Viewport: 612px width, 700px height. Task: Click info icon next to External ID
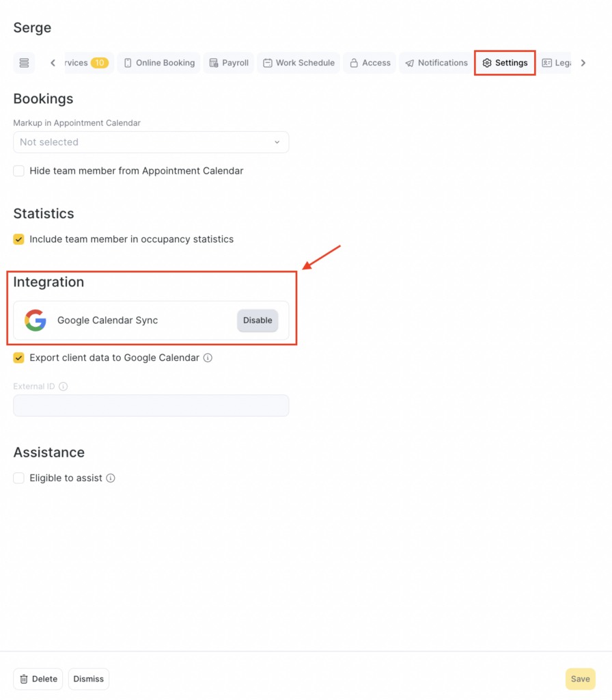(x=64, y=386)
